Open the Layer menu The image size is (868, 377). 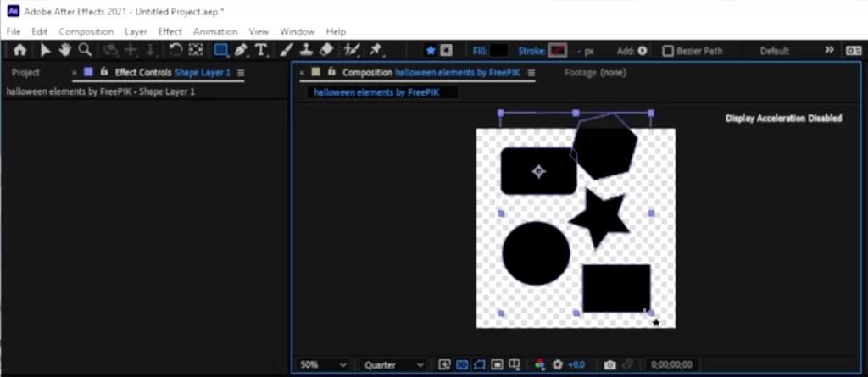(136, 31)
